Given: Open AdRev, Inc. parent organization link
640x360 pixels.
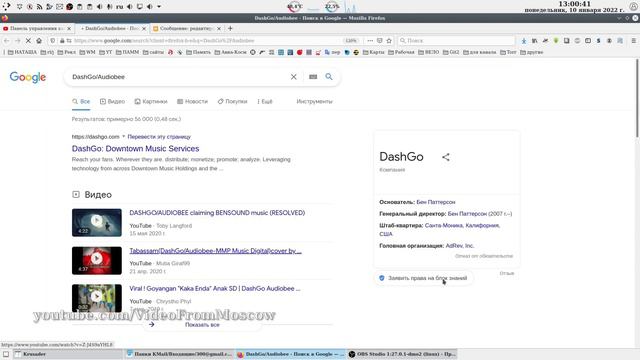Looking at the screenshot, I should [460, 246].
